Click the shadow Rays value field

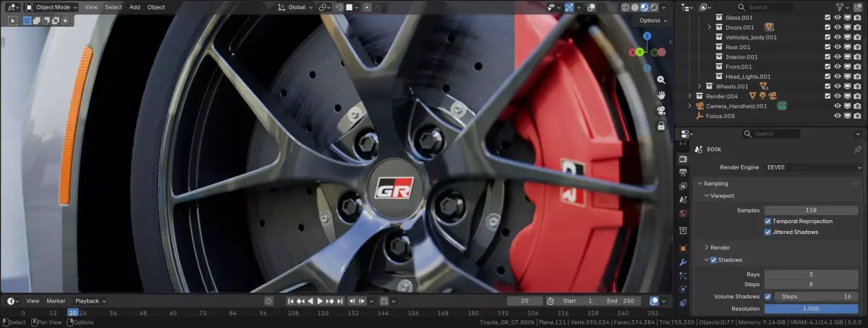pyautogui.click(x=811, y=274)
